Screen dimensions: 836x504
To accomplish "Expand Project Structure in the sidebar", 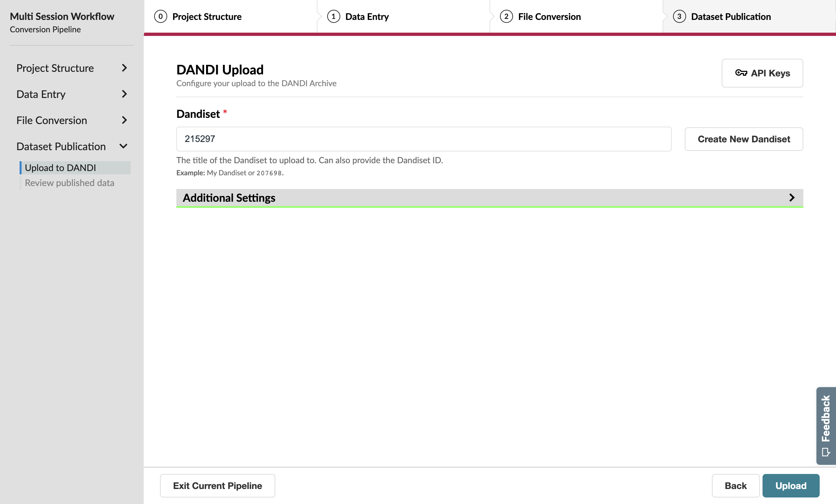I will click(x=72, y=68).
